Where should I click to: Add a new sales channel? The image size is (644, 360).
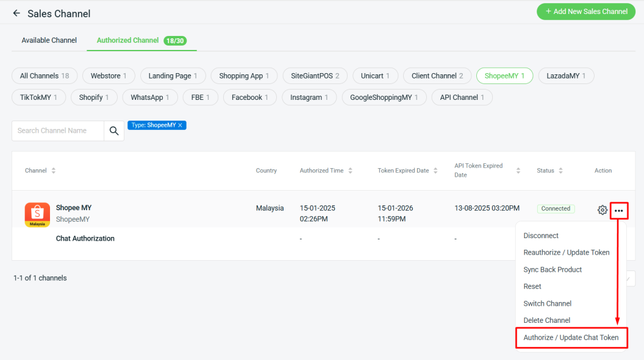[x=586, y=12]
